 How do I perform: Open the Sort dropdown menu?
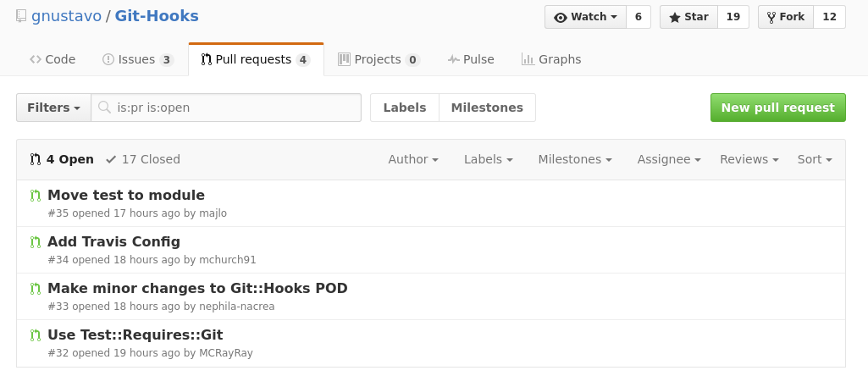[x=815, y=159]
